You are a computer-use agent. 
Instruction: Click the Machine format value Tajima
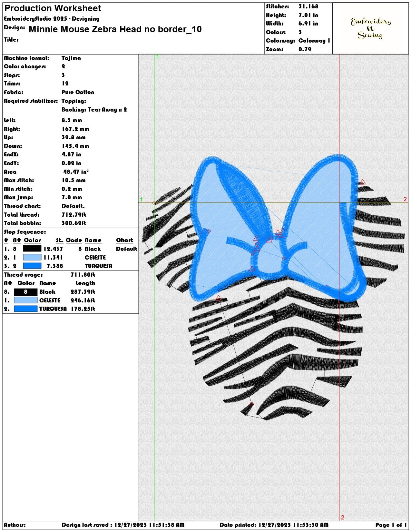coord(71,58)
